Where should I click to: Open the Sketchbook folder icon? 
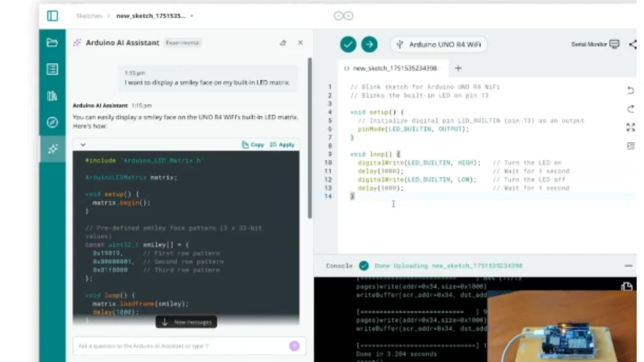(52, 42)
